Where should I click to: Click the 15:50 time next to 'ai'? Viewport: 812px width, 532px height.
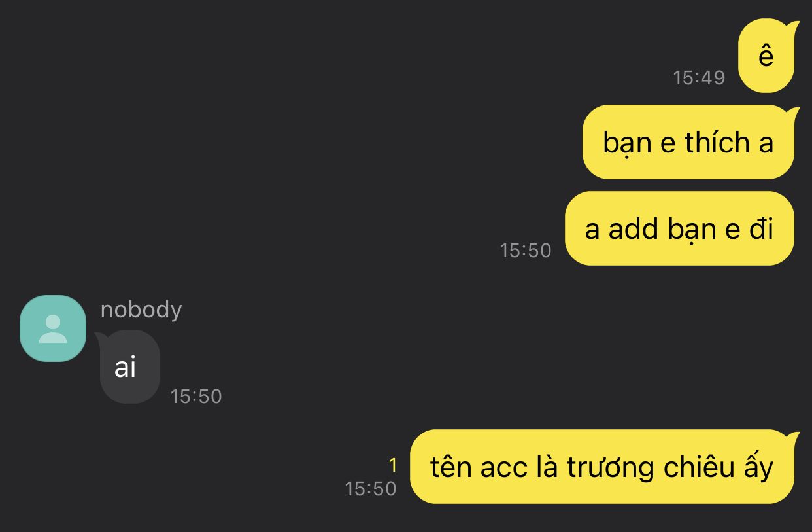pos(196,396)
